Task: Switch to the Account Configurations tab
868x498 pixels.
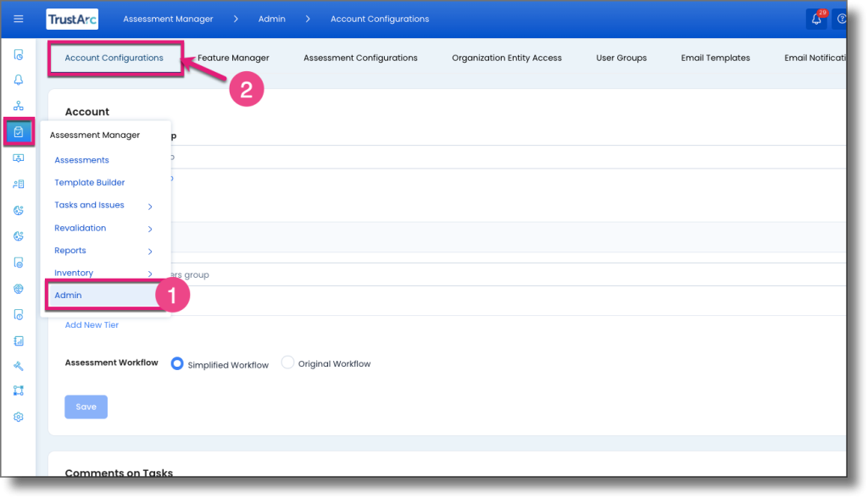Action: (114, 58)
